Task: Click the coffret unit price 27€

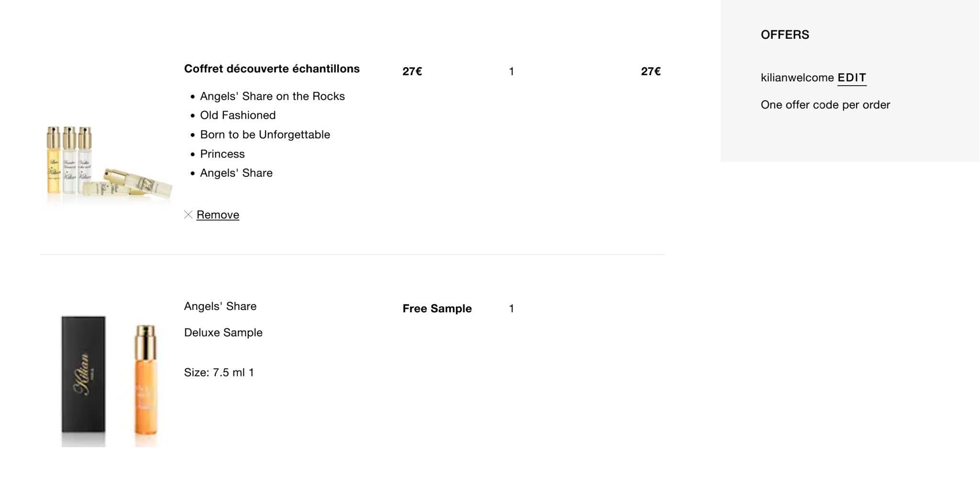Action: click(412, 71)
